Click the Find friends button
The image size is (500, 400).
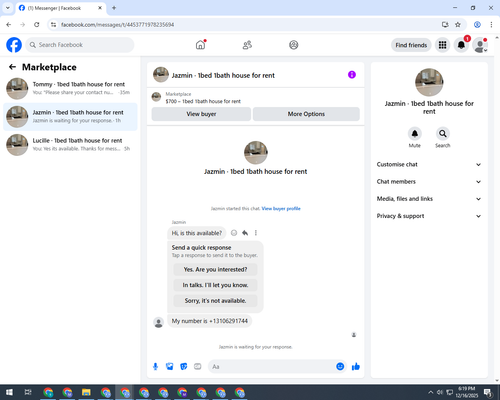(x=411, y=45)
